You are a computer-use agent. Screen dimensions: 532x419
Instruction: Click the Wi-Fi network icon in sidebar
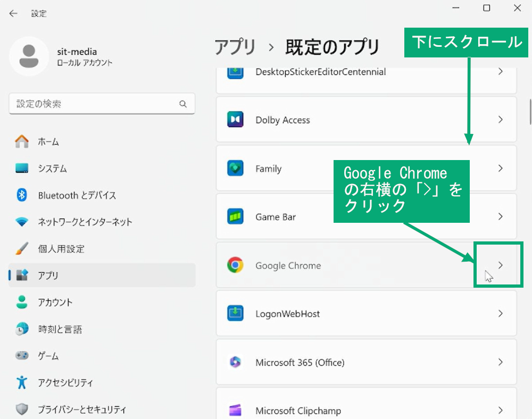(x=22, y=222)
